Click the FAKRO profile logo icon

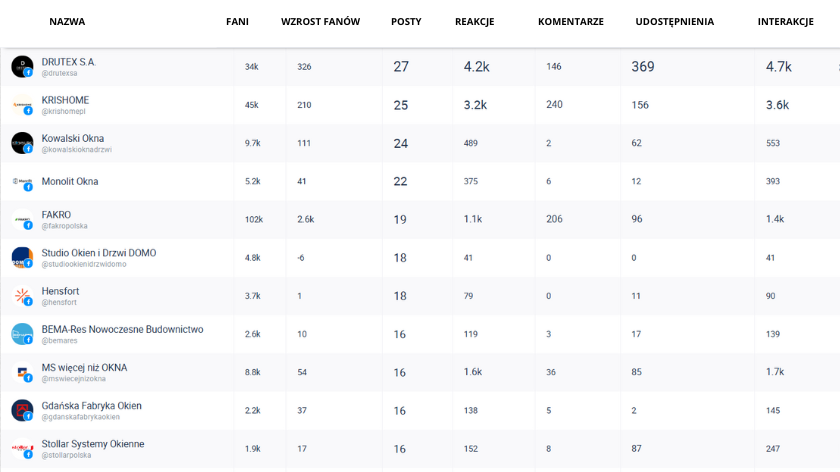point(22,220)
